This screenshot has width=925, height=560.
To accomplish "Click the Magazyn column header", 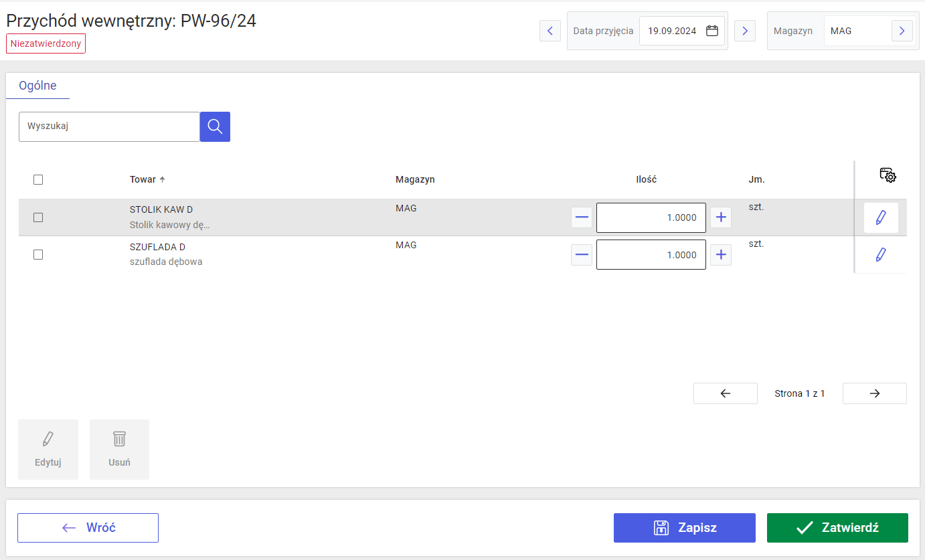I will (x=415, y=179).
